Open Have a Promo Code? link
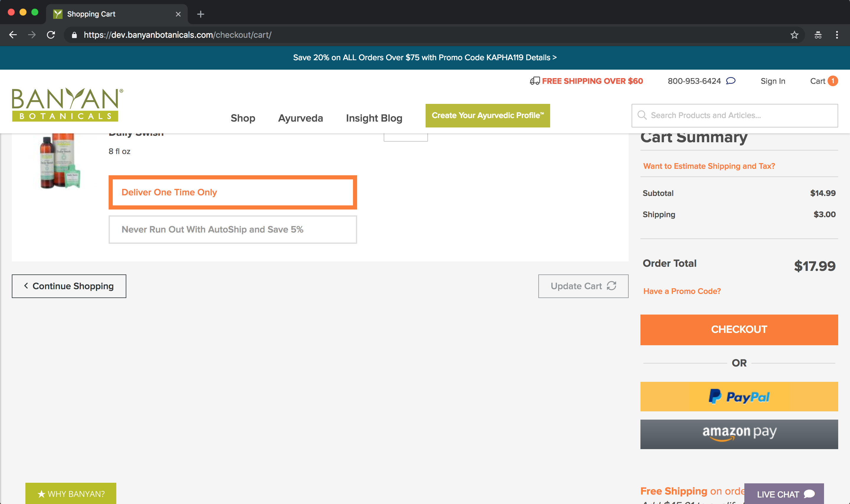This screenshot has width=850, height=504. point(681,291)
